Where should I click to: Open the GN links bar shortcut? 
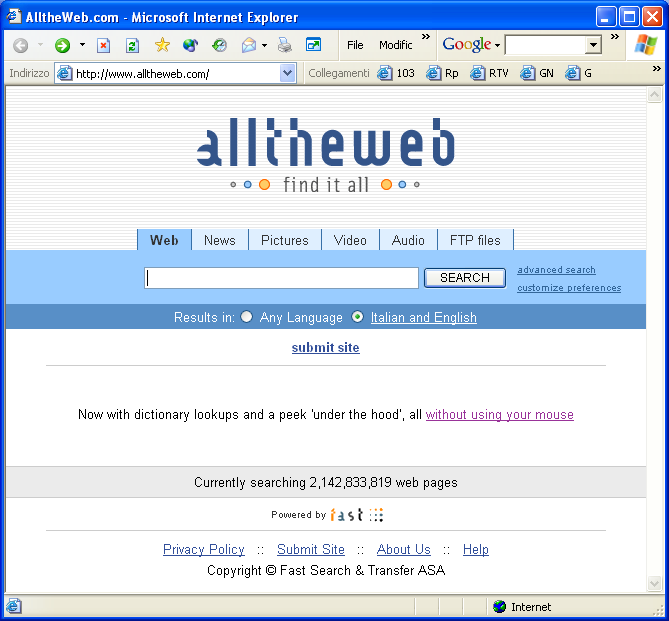pyautogui.click(x=537, y=73)
